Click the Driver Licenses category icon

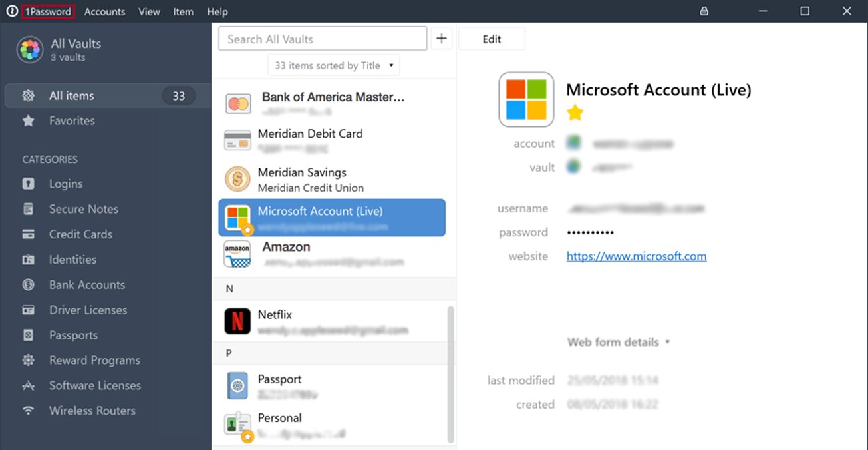coord(28,310)
